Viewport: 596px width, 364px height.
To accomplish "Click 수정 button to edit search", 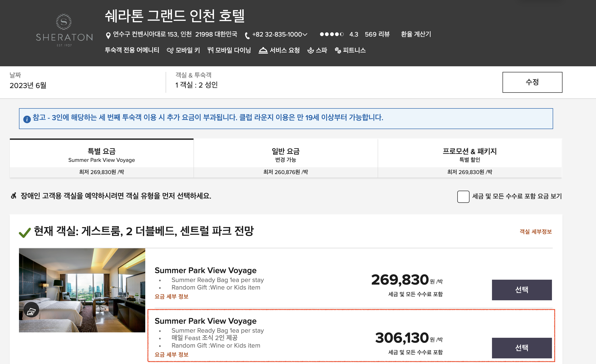I will [532, 82].
